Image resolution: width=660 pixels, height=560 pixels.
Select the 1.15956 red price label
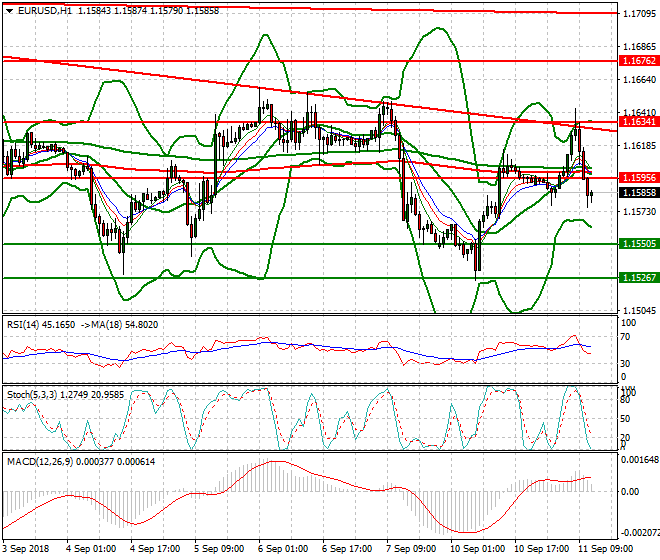click(x=639, y=178)
